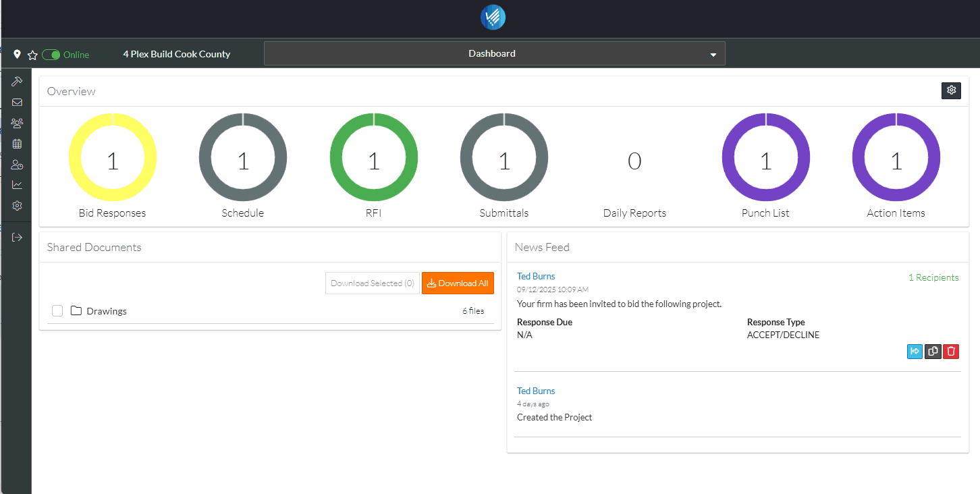Open the line chart reports icon
The image size is (980, 494).
click(x=17, y=185)
